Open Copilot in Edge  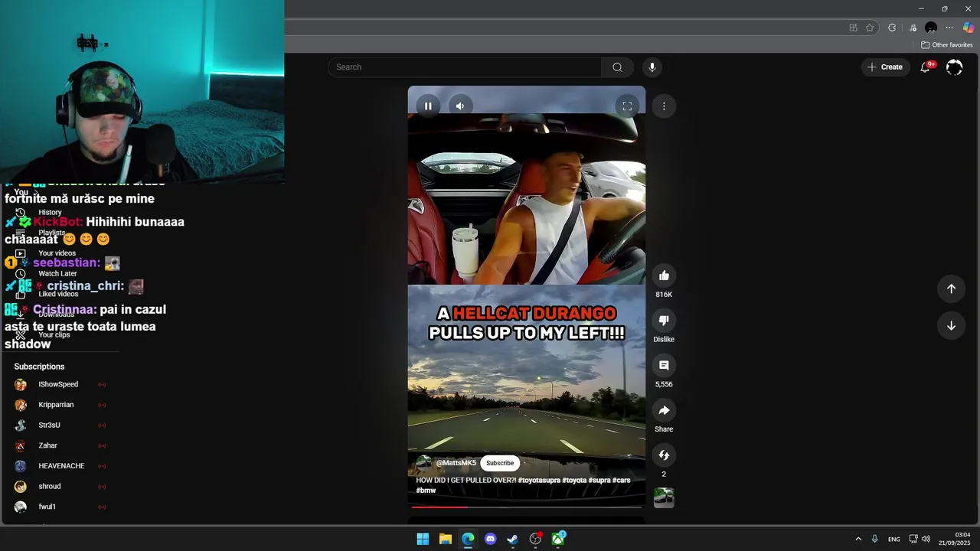[969, 28]
